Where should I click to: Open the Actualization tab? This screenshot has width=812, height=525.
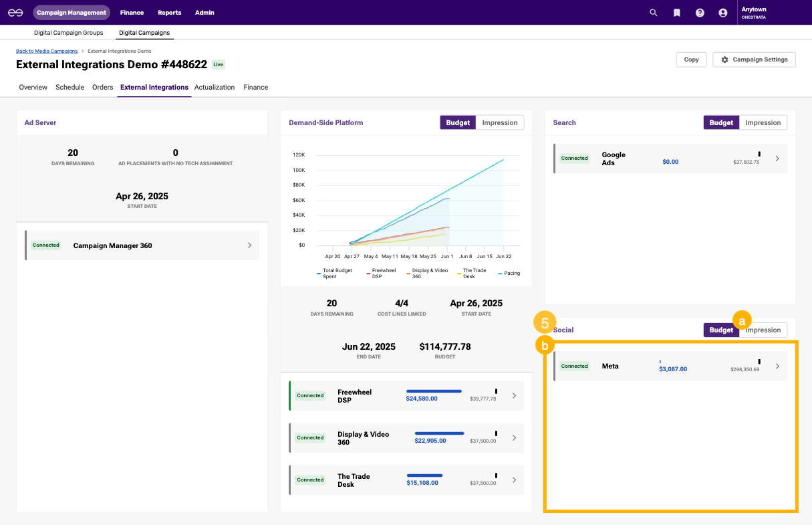[215, 88]
